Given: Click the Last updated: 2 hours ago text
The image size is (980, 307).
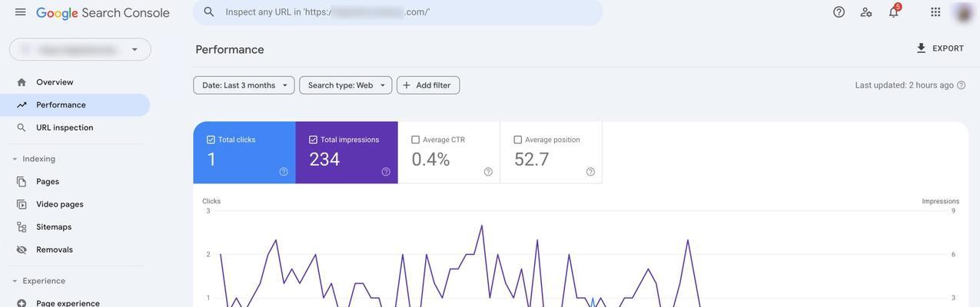Looking at the screenshot, I should click(905, 85).
